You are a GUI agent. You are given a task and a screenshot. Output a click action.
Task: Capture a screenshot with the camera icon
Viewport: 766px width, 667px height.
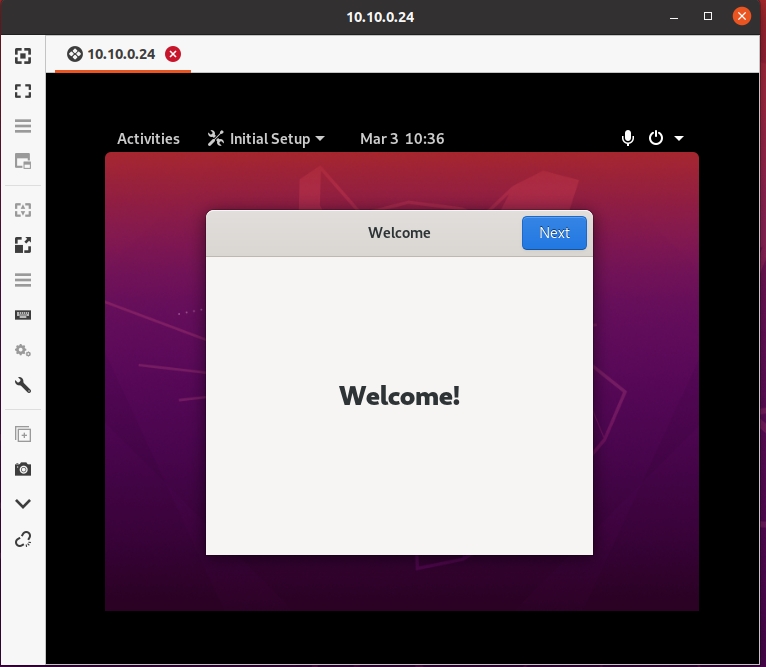click(x=23, y=469)
